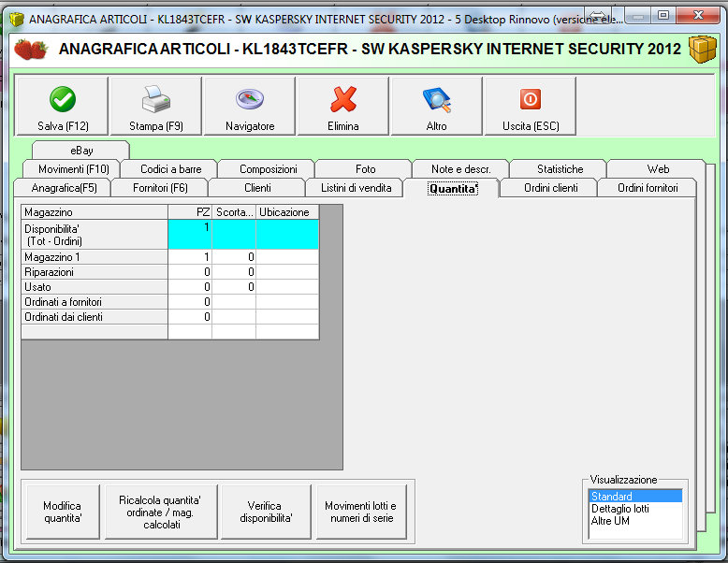Select the Usato row label
This screenshot has height=563, width=728.
(95, 287)
